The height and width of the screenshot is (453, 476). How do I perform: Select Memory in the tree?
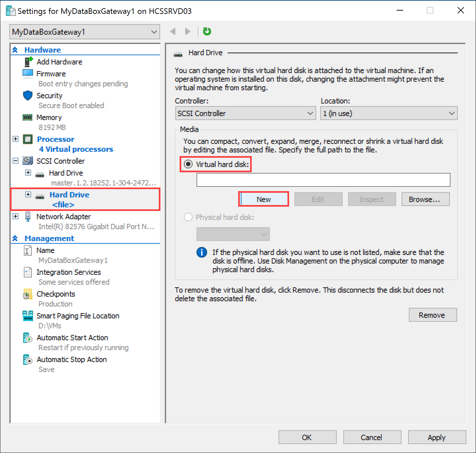pyautogui.click(x=49, y=117)
